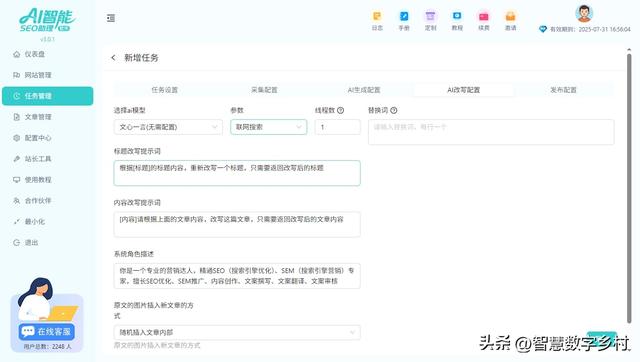Image resolution: width=640 pixels, height=362 pixels.
Task: Switch to AI改写配置 tab
Action: tap(464, 90)
